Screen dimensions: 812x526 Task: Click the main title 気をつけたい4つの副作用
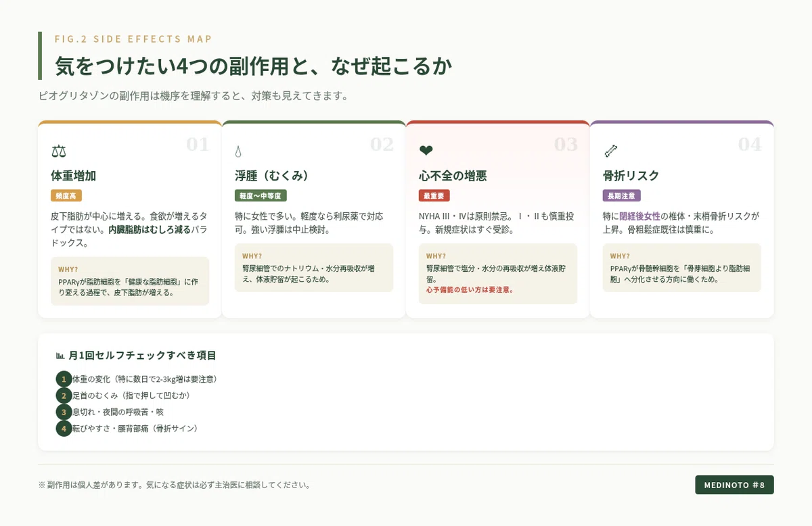tap(254, 66)
